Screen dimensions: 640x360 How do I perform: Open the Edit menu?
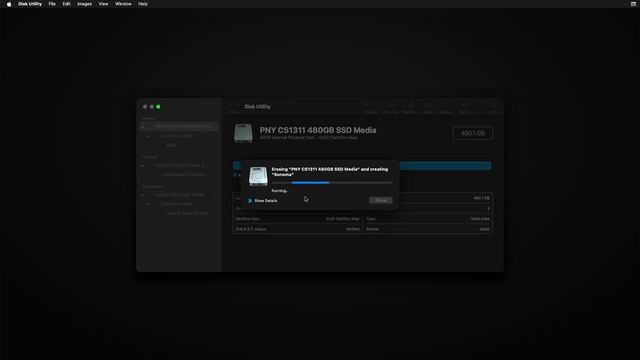click(x=67, y=4)
